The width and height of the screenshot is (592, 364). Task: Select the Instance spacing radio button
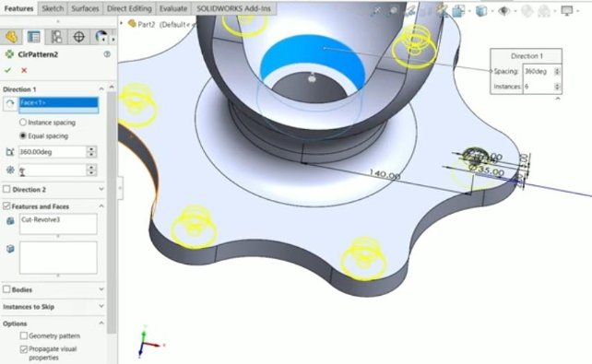point(23,123)
